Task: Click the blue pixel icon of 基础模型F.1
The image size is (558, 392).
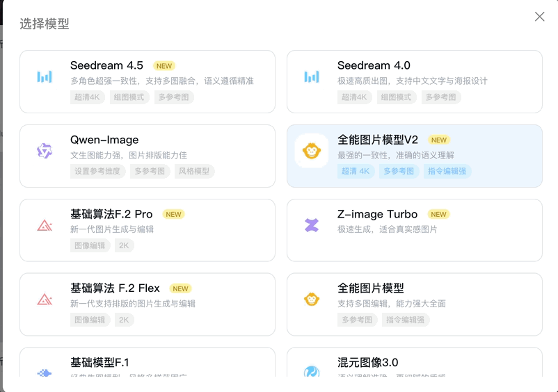Action: click(x=45, y=373)
